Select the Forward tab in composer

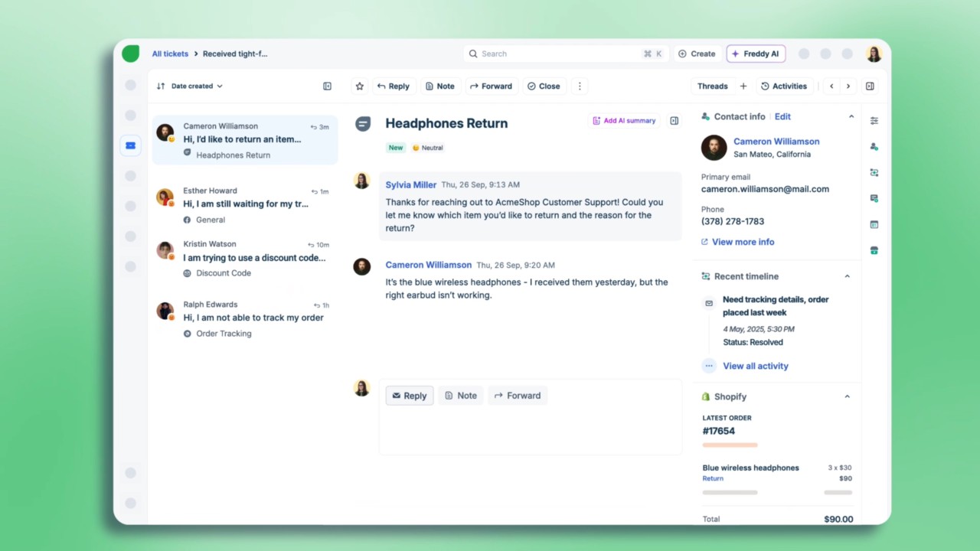point(518,396)
